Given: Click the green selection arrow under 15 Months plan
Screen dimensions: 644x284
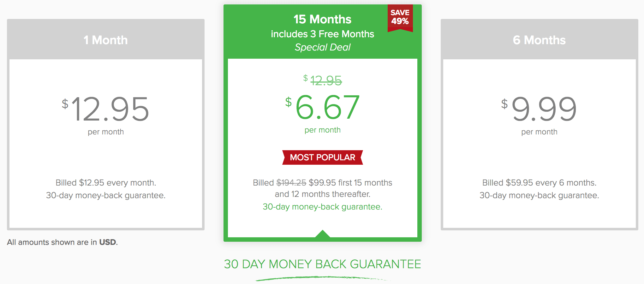Looking at the screenshot, I should [x=323, y=234].
